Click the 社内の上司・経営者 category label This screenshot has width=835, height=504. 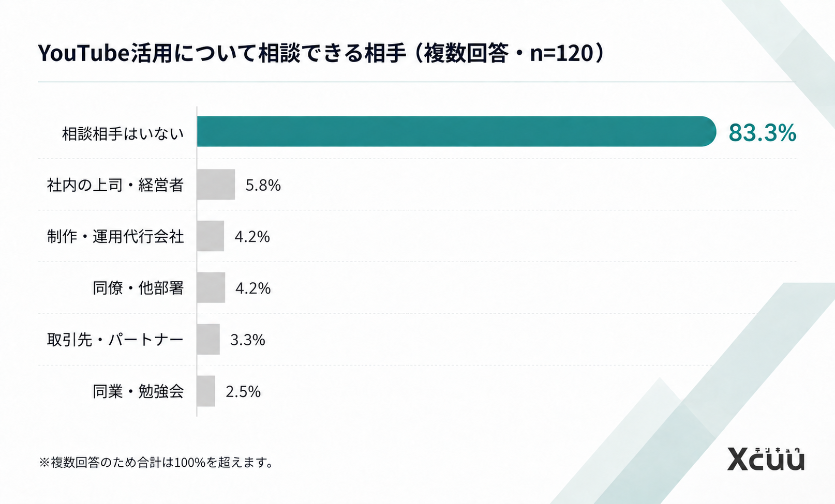(115, 185)
